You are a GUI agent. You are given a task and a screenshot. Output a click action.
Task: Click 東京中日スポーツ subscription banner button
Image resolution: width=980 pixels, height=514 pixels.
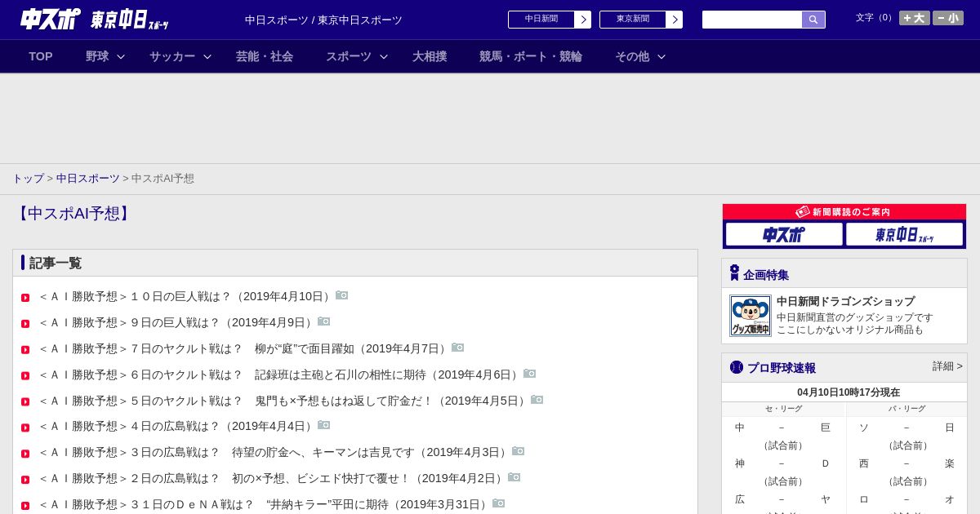point(904,235)
